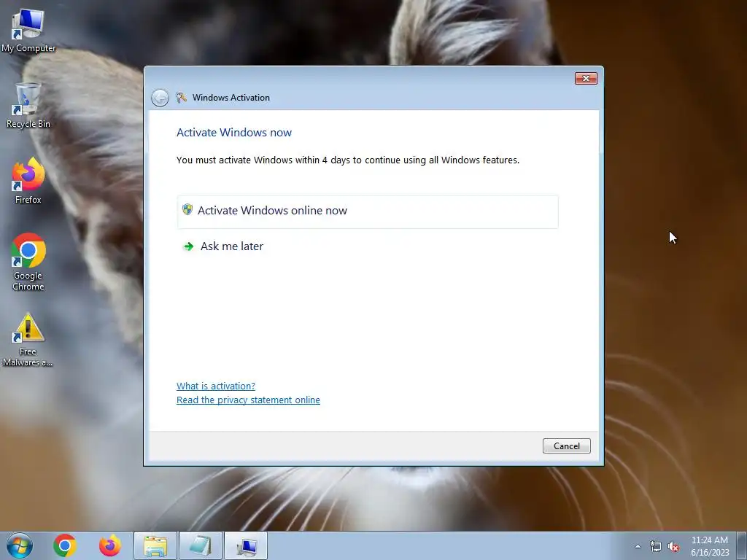Open the notepad-style taskbar item

pyautogui.click(x=201, y=545)
